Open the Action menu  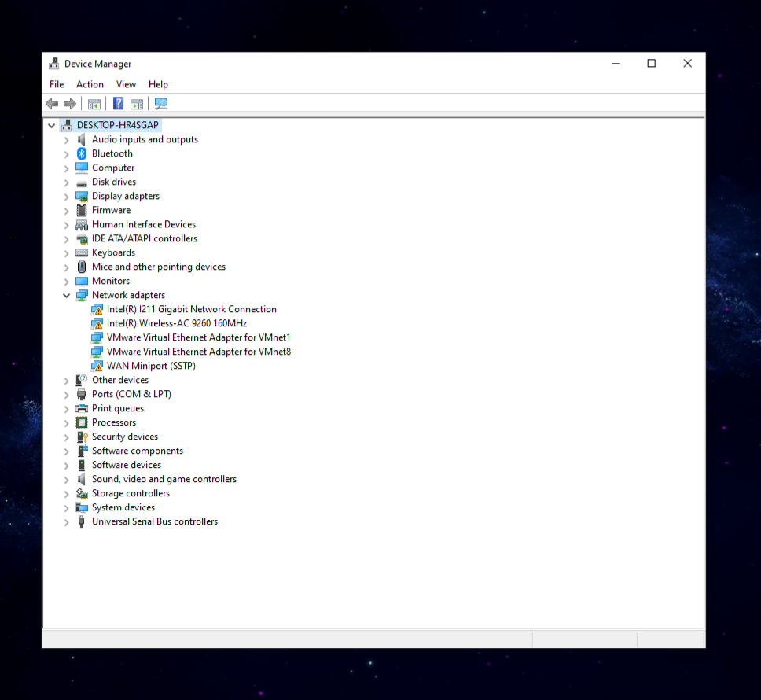click(x=90, y=84)
